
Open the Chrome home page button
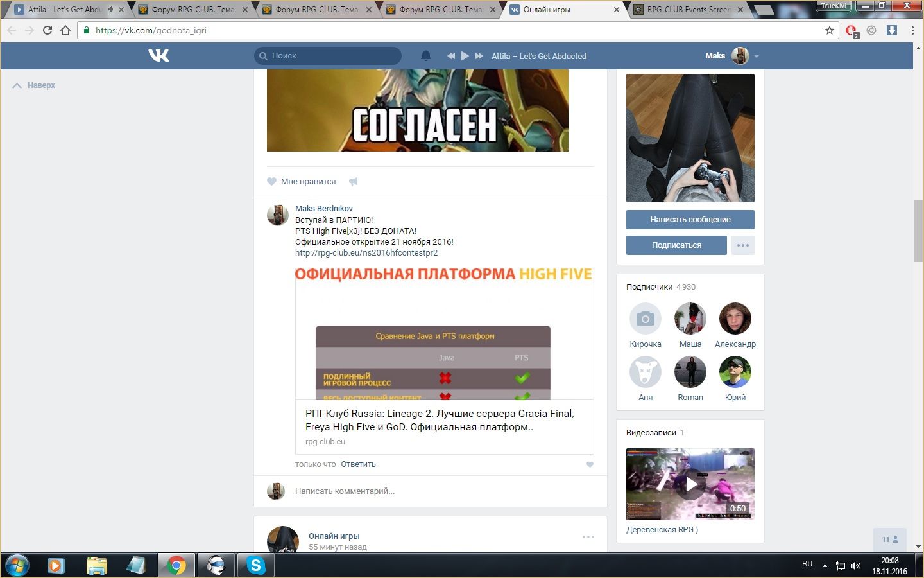point(65,30)
